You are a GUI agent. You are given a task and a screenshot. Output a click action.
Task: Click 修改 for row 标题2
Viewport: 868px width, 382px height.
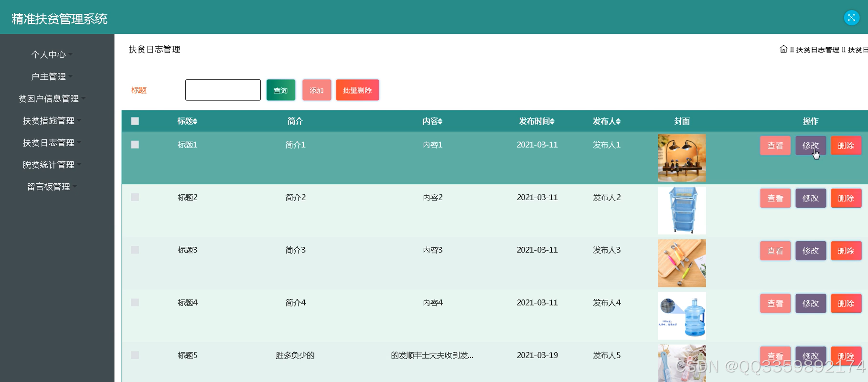pos(811,198)
